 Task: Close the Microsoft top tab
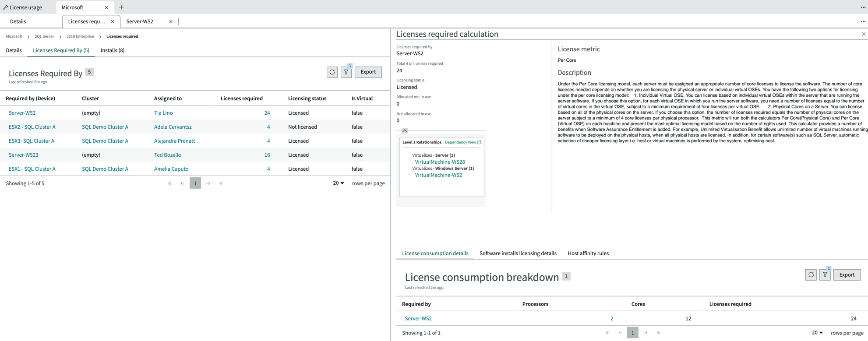pyautogui.click(x=106, y=7)
